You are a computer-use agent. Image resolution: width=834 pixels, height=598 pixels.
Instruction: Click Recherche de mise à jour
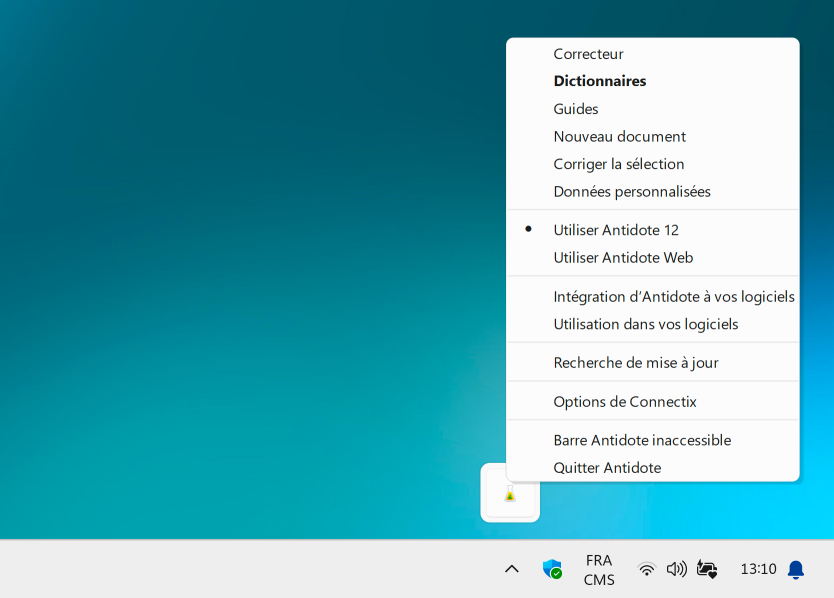(x=636, y=363)
